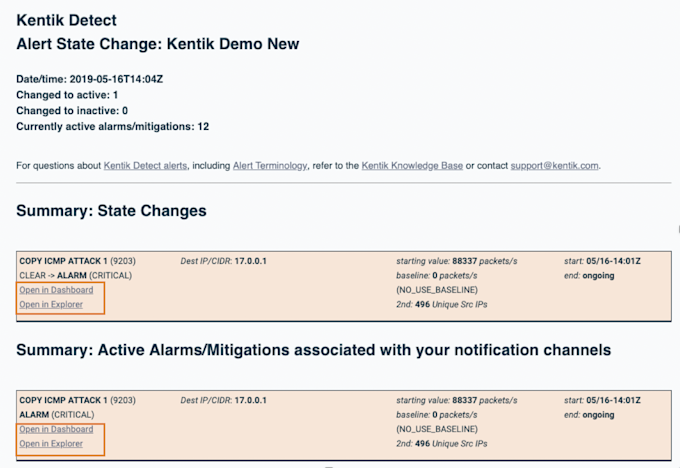This screenshot has width=680, height=468.
Task: Select the 'Changed to inactive: 0' line
Action: coord(72,111)
